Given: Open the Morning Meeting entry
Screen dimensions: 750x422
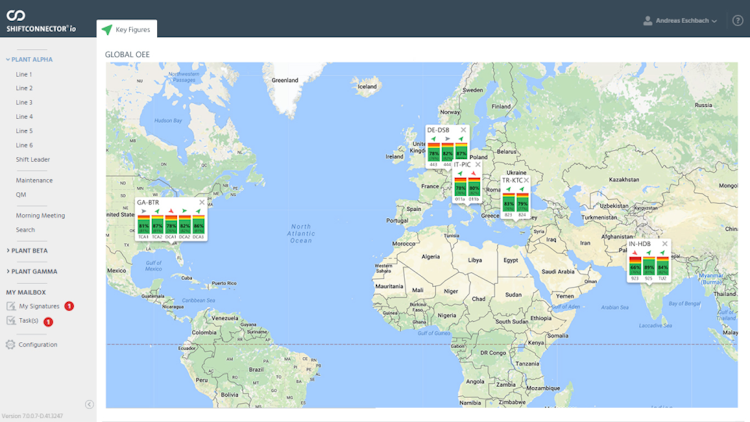Looking at the screenshot, I should click(x=40, y=215).
